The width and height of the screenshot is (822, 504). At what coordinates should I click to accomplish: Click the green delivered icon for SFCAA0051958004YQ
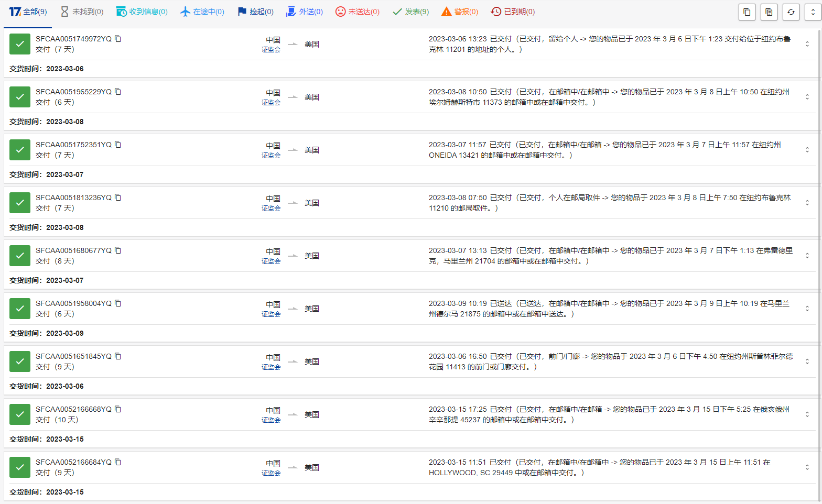tap(20, 309)
